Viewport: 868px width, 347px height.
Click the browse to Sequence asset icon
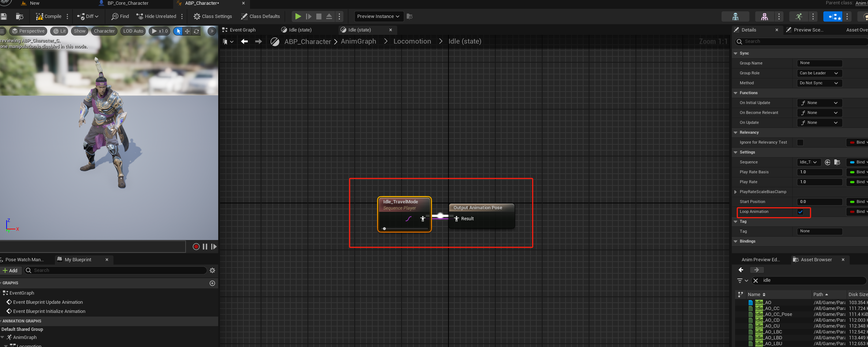point(837,162)
